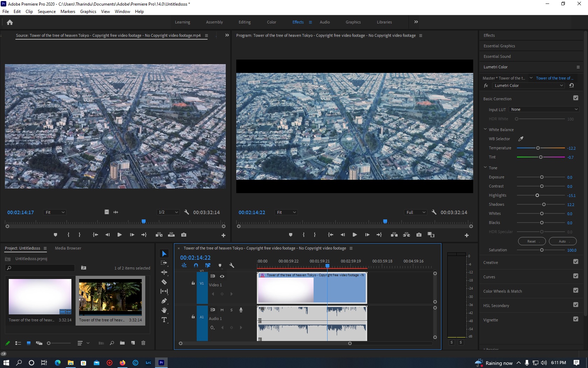Toggle Snap in the timeline toolbar
This screenshot has height=368, width=588.
(196, 266)
